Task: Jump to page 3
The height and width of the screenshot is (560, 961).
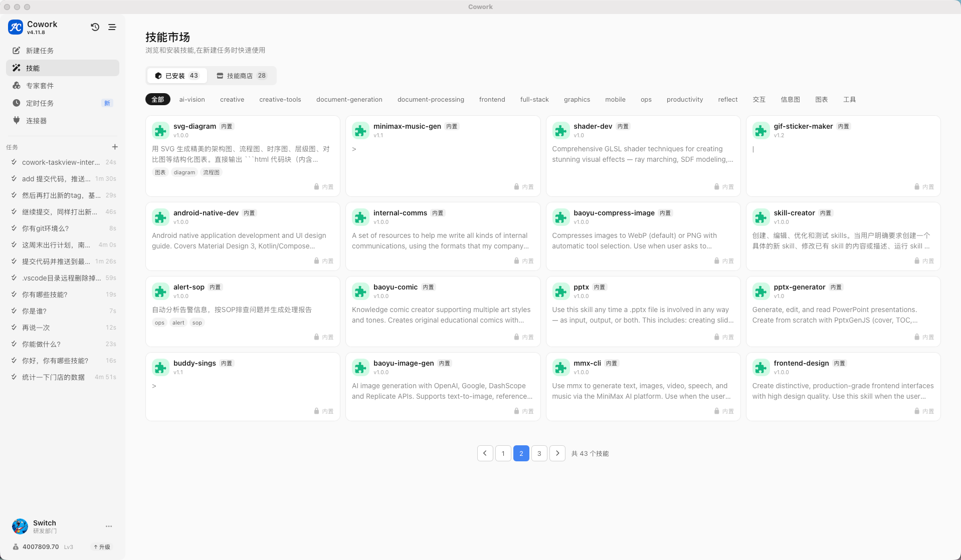Action: pyautogui.click(x=539, y=453)
